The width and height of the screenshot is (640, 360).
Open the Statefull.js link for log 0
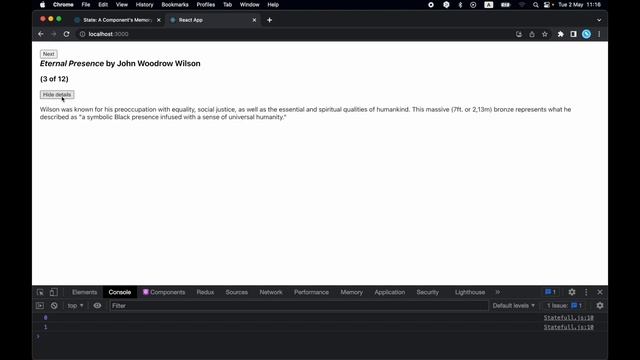click(569, 318)
